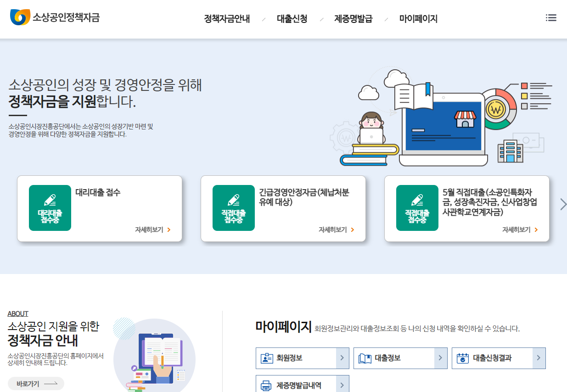
Task: Click the 대출정보 book icon
Action: click(364, 358)
